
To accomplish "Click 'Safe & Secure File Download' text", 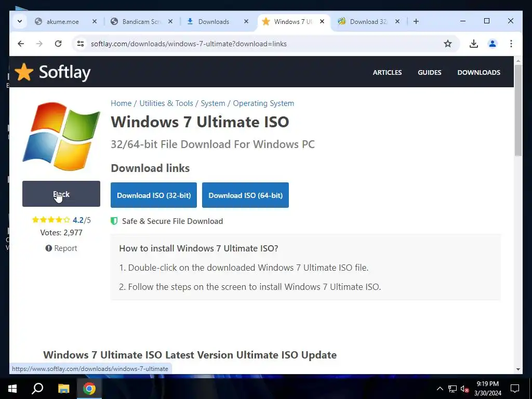I will pyautogui.click(x=172, y=221).
